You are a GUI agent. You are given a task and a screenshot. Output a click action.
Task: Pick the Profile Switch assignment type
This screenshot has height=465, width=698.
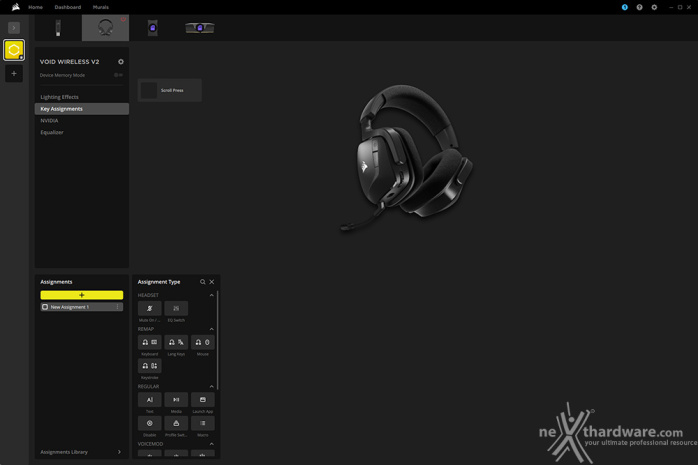176,423
